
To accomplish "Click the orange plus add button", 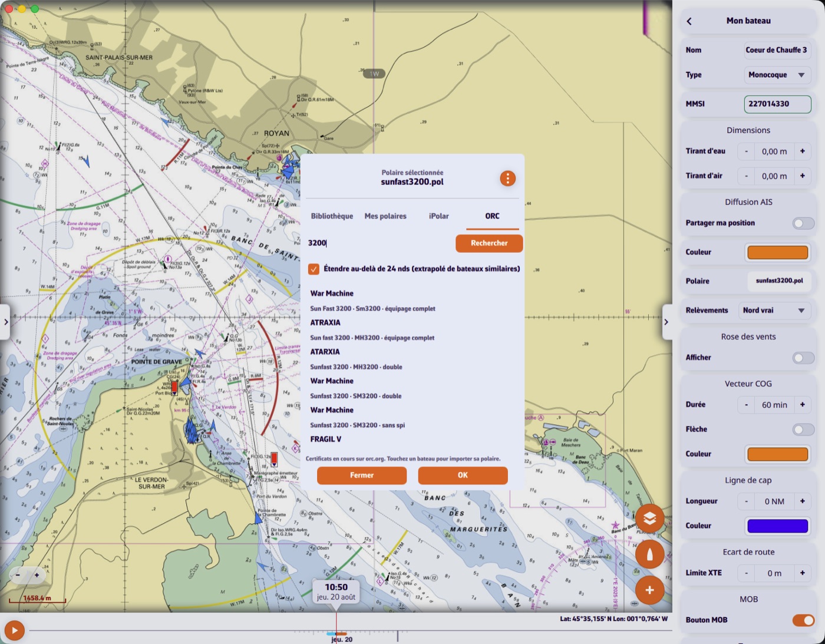I will click(649, 590).
